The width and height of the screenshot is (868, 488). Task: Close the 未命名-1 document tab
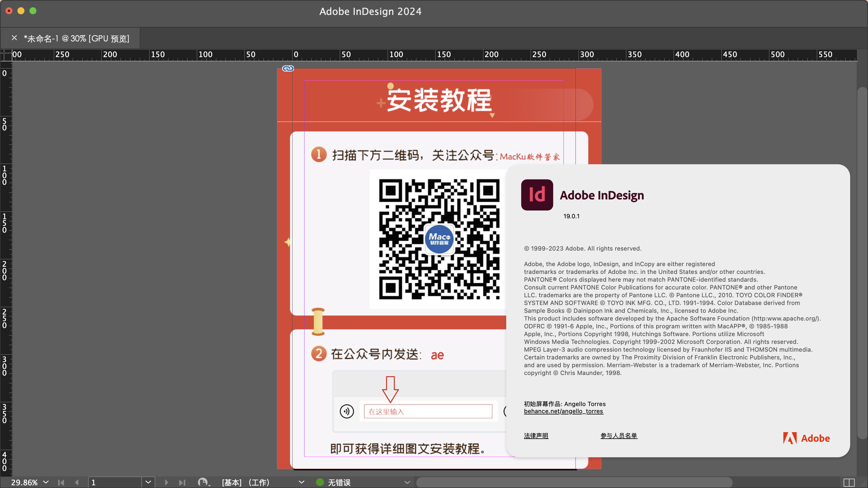click(x=14, y=38)
